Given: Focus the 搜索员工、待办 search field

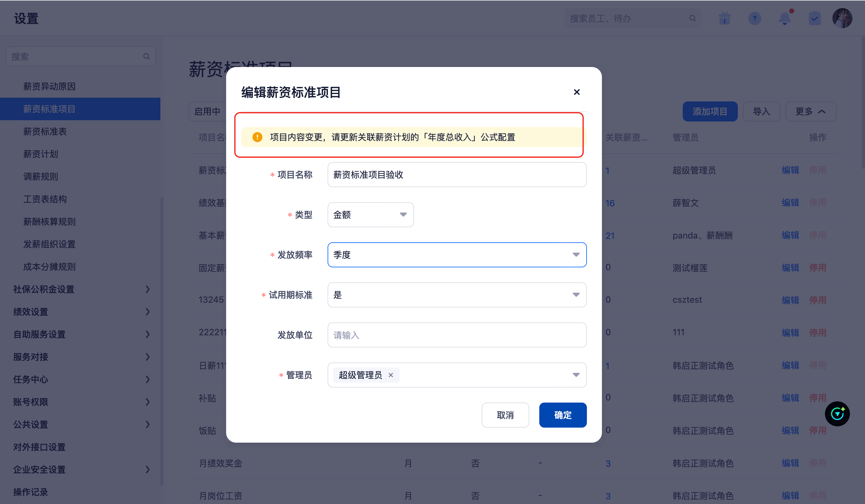Looking at the screenshot, I should coord(633,18).
